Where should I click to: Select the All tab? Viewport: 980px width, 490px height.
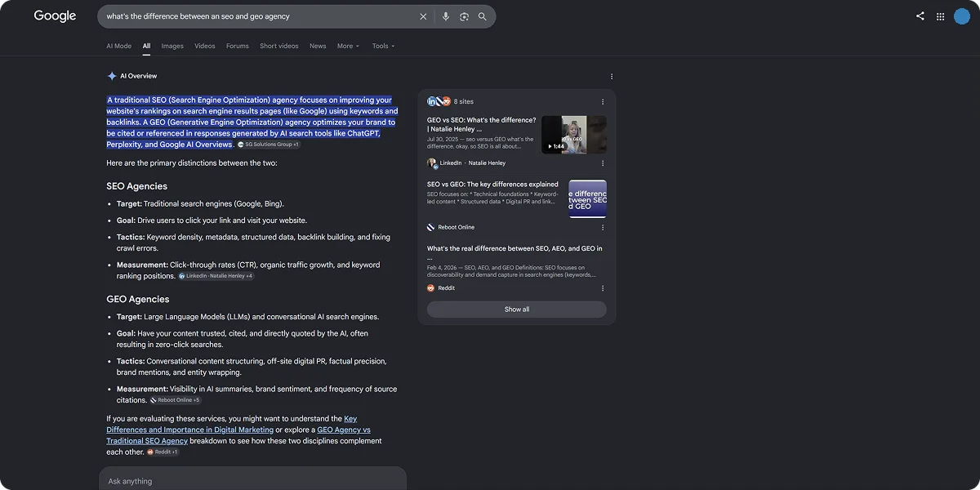coord(146,46)
